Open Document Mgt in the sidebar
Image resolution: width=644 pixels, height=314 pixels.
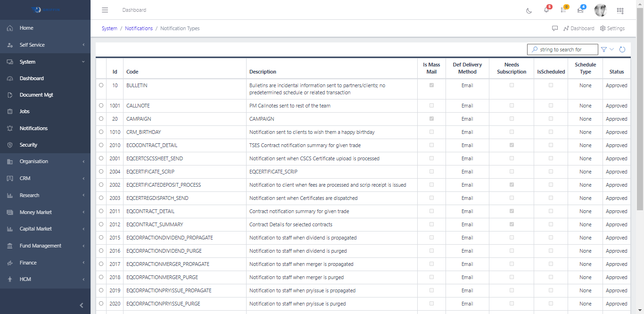pyautogui.click(x=36, y=95)
